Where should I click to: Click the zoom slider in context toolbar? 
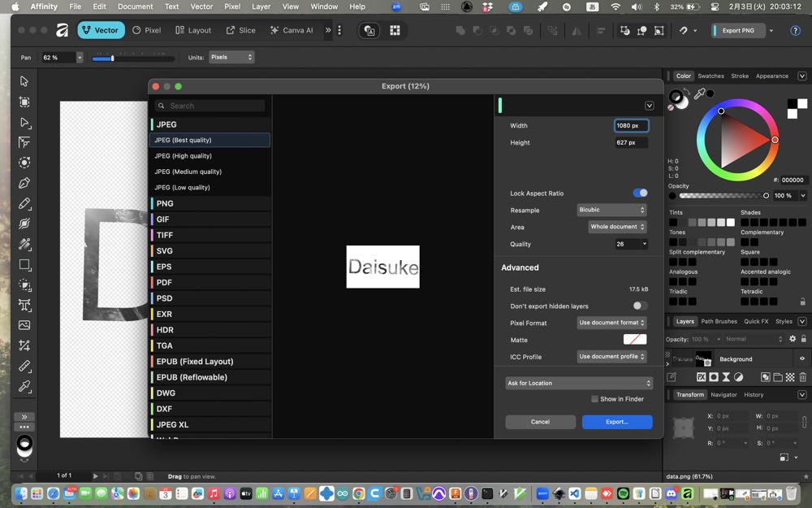click(x=133, y=59)
